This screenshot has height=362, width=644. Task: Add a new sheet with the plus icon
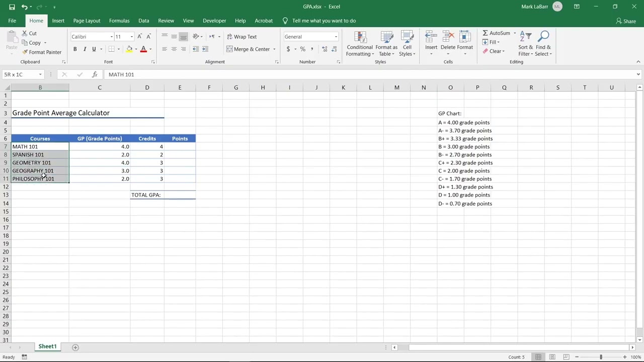click(x=75, y=347)
